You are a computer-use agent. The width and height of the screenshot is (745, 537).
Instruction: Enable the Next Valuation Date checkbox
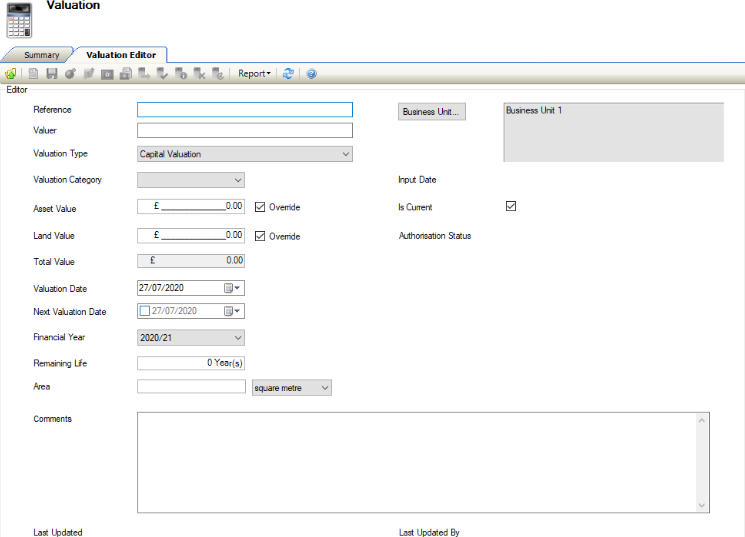click(145, 311)
